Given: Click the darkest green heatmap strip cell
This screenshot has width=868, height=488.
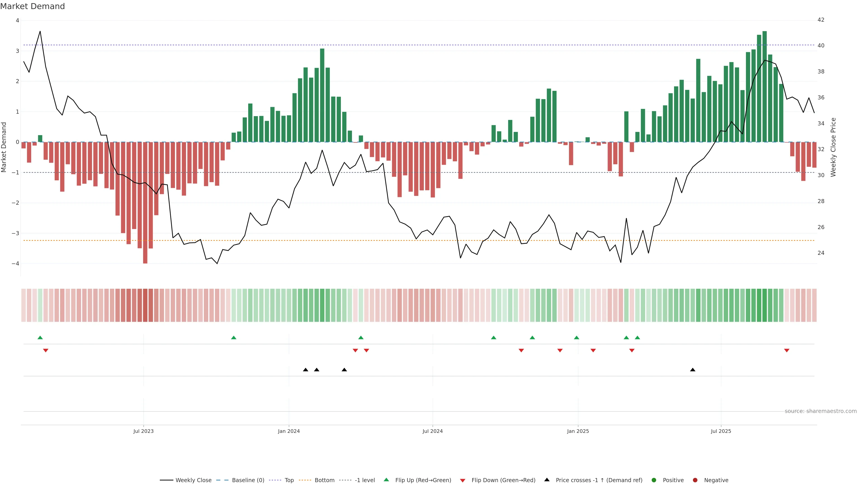Looking at the screenshot, I should click(764, 305).
